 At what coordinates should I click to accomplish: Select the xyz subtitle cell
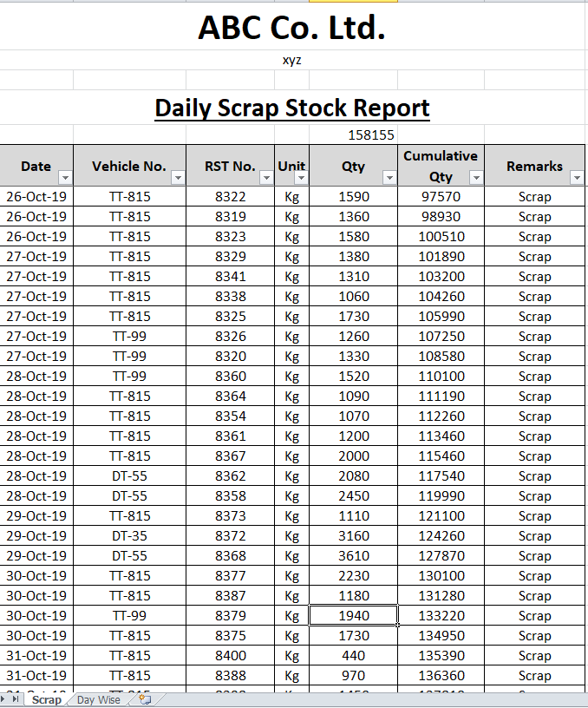click(292, 60)
